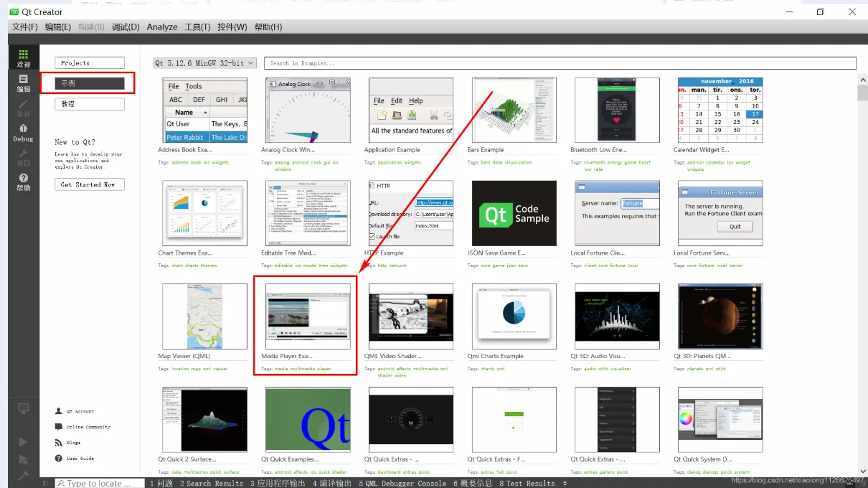Click the kit selector monitor icon
The height and width of the screenshot is (488, 868).
[x=24, y=408]
